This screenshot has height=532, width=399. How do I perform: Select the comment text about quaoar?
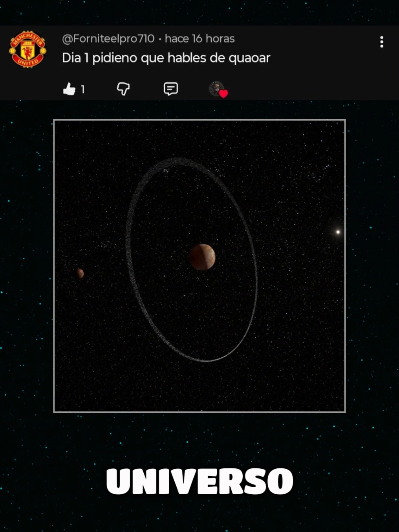click(x=166, y=58)
